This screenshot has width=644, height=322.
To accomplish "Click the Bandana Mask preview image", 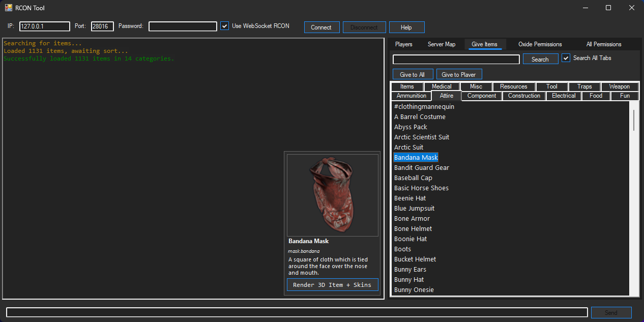I will point(332,195).
